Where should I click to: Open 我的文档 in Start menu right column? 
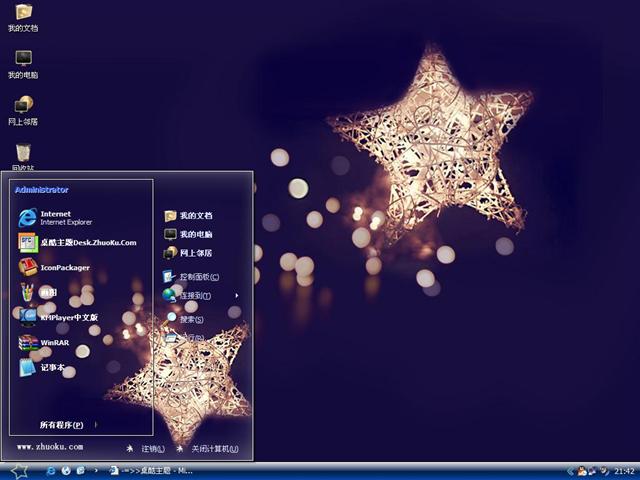195,216
